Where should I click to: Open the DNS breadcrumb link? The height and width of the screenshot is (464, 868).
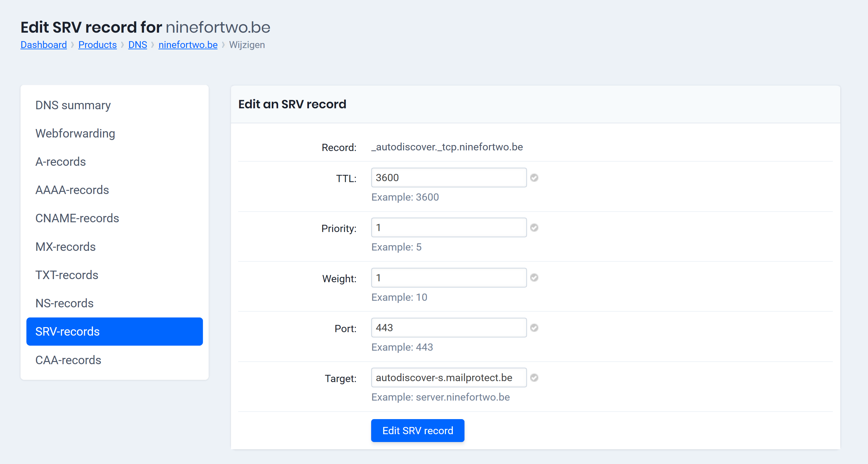click(137, 45)
